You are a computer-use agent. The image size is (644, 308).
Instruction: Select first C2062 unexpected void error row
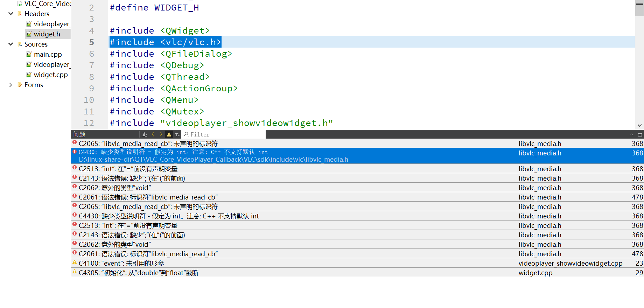point(357,188)
